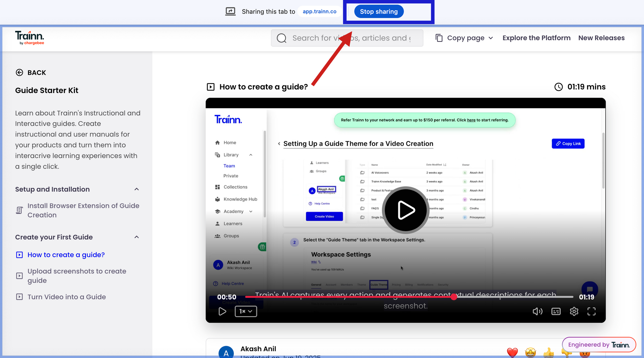Click the heart reaction emoji

pos(512,353)
